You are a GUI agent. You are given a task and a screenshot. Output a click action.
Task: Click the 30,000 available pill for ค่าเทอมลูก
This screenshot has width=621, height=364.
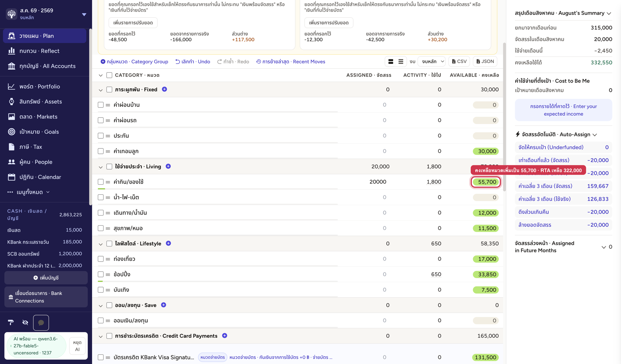(x=486, y=151)
